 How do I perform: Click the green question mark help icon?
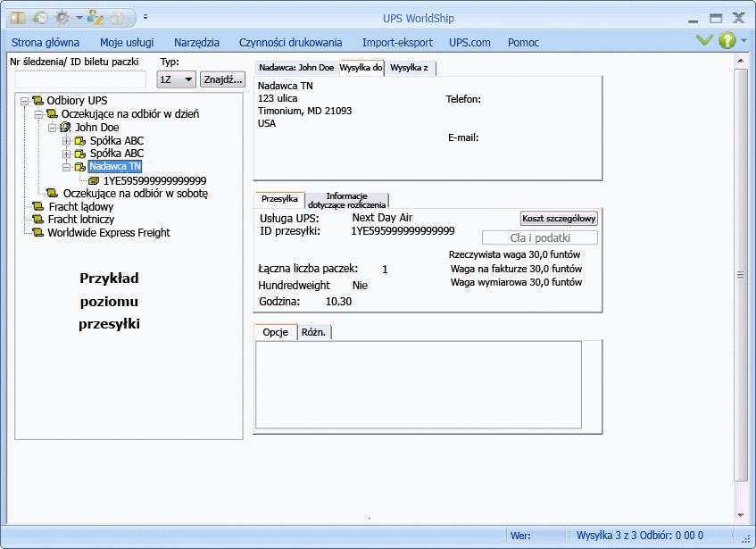coord(727,40)
